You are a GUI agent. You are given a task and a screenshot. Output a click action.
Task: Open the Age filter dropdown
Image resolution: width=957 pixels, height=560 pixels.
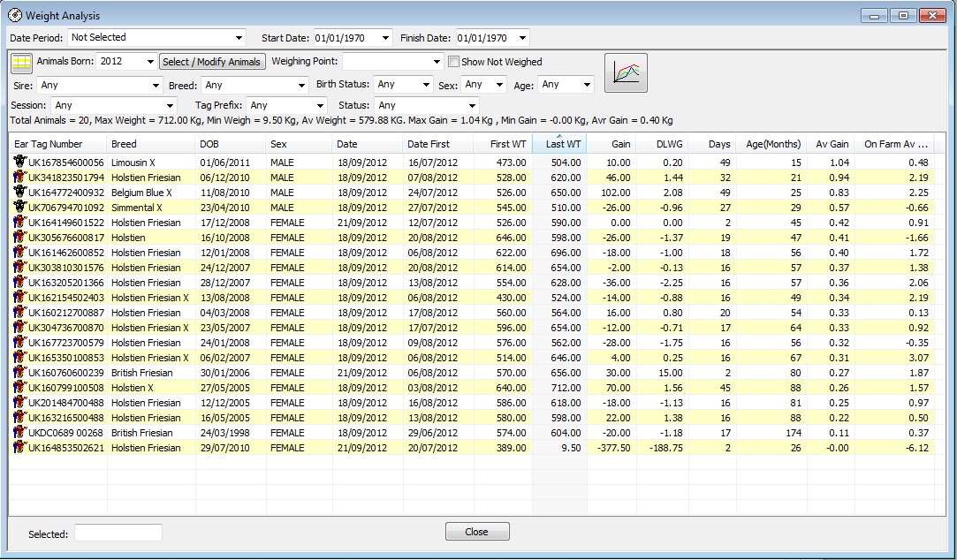(587, 85)
